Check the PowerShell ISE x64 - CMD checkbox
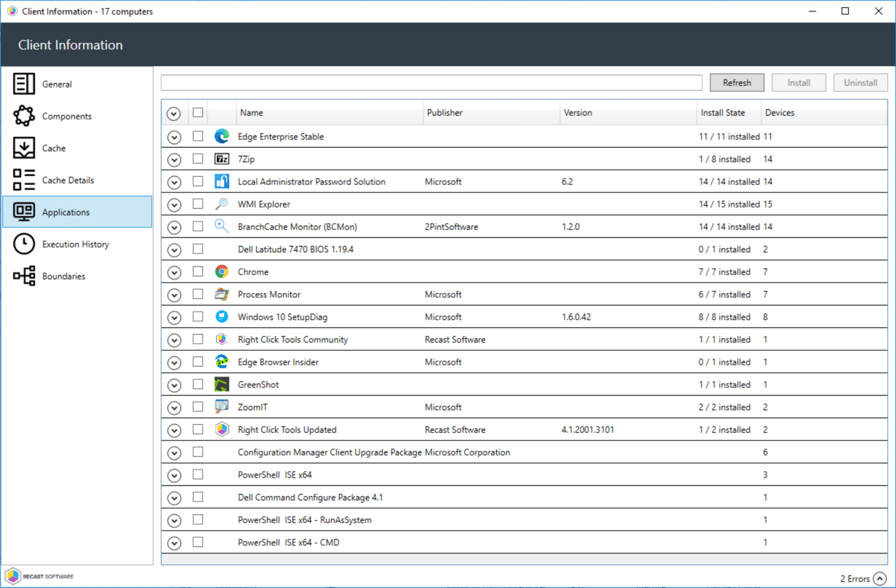896x588 pixels. click(198, 542)
